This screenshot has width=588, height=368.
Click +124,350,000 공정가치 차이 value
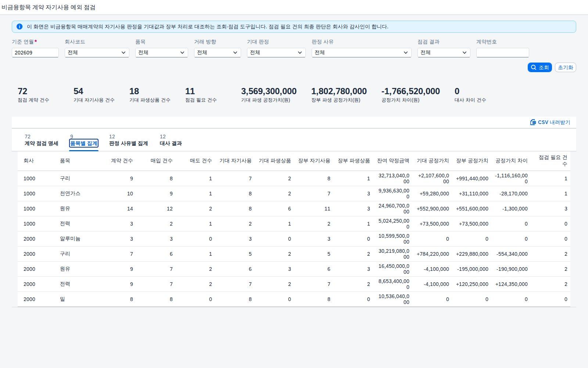click(512, 284)
